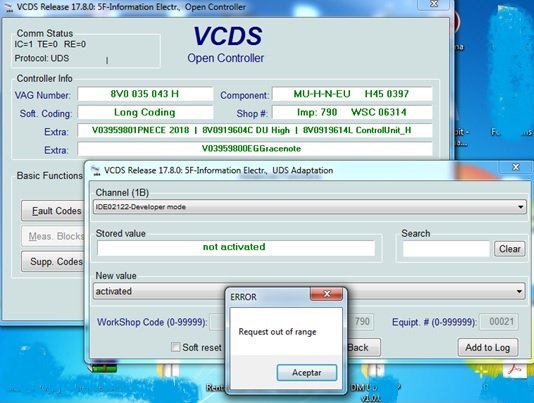
Task: Open Fault Codes in Open Controller window
Action: (x=54, y=211)
